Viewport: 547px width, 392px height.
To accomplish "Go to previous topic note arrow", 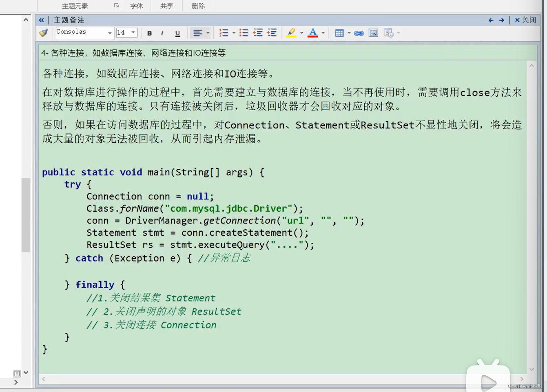I will tap(491, 20).
